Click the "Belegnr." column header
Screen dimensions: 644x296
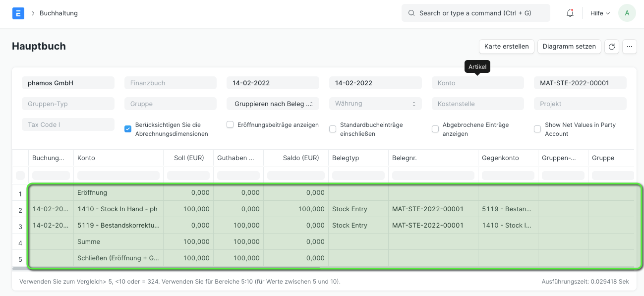433,158
